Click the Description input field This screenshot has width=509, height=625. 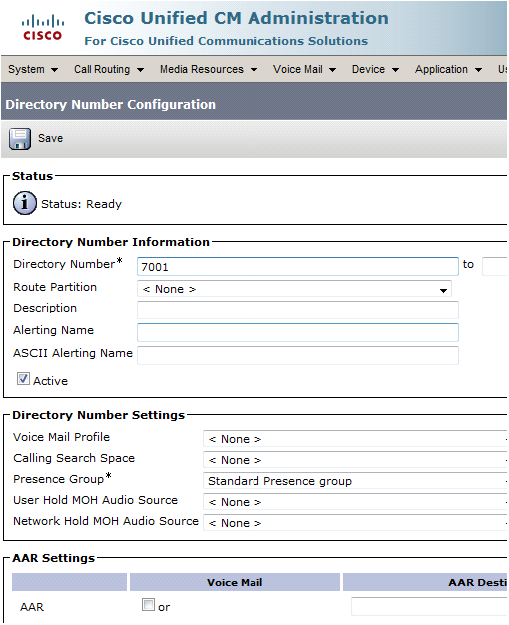(298, 310)
